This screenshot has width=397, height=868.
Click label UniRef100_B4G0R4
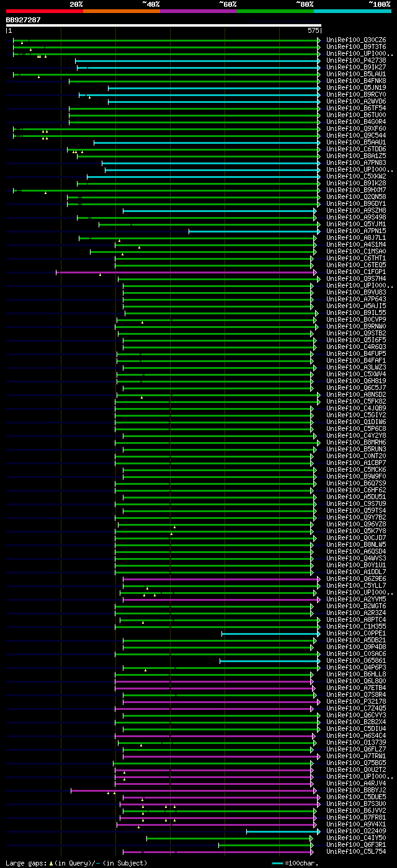356,122
